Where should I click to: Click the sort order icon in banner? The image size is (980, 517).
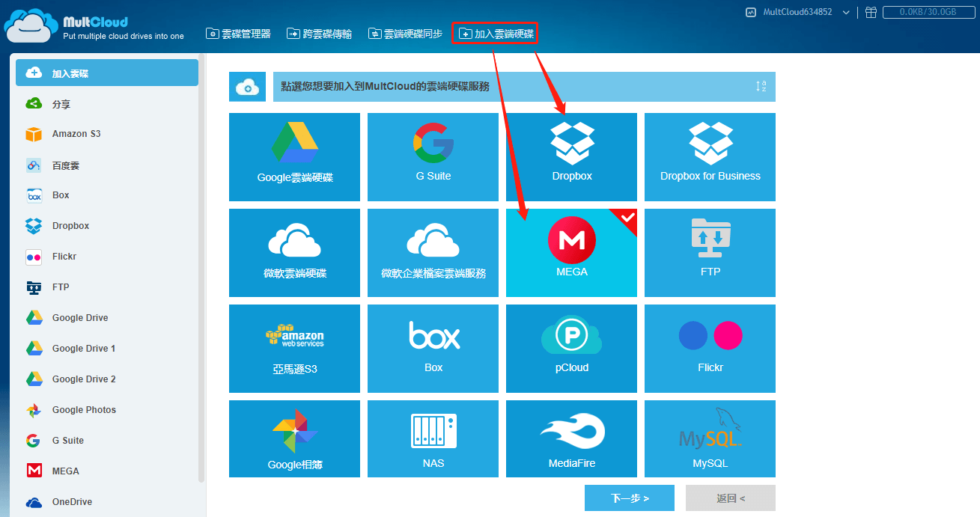coord(761,86)
